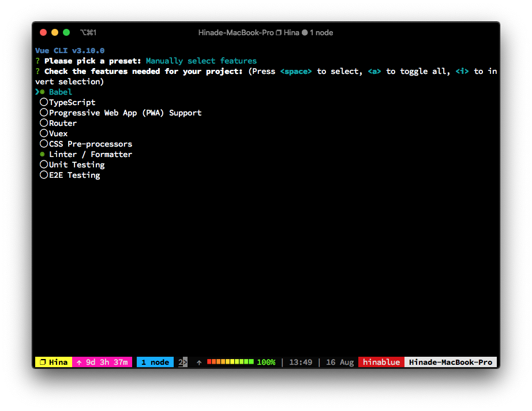Click the green zoom window button
This screenshot has height=411, width=532.
66,32
